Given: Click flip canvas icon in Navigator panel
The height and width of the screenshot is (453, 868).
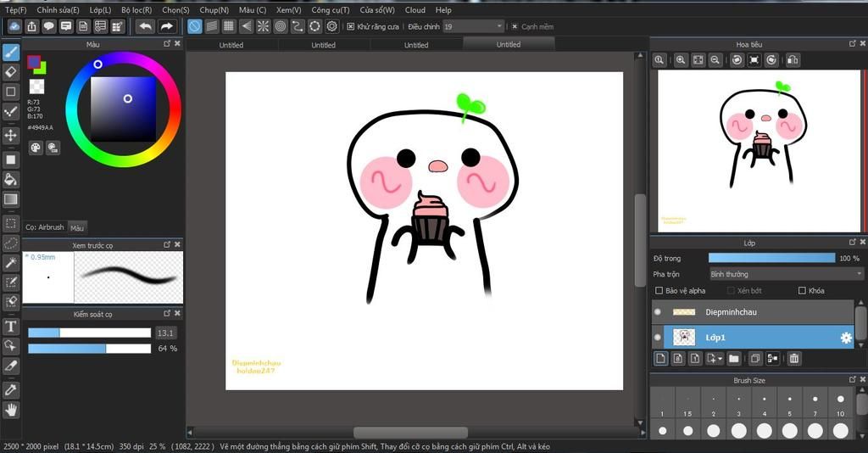Looking at the screenshot, I should click(793, 60).
